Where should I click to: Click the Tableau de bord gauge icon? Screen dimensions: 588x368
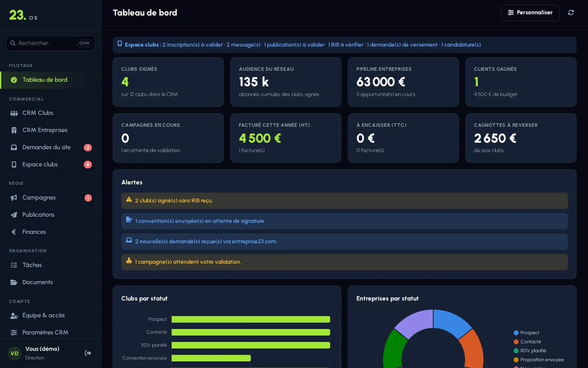click(14, 80)
